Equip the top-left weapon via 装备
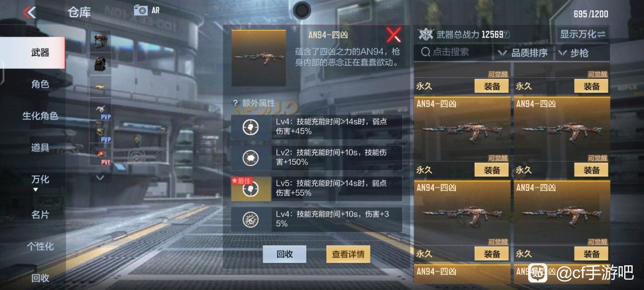The width and height of the screenshot is (644, 290). tap(492, 86)
